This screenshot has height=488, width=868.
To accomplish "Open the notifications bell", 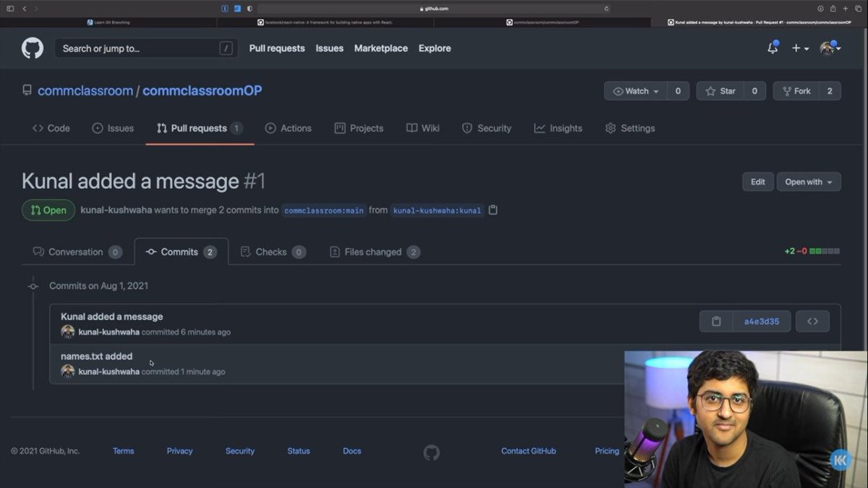I will [x=773, y=48].
